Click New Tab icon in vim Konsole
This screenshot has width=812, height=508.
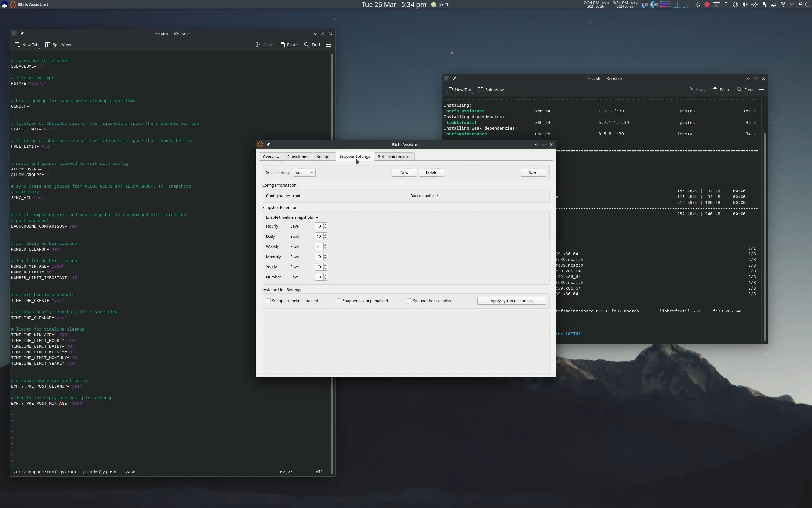click(x=17, y=45)
